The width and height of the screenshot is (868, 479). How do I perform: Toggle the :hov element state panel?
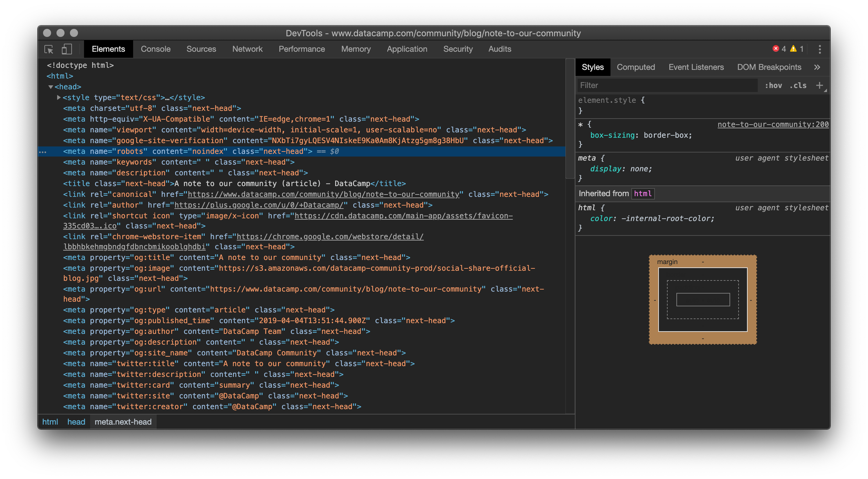pos(773,86)
